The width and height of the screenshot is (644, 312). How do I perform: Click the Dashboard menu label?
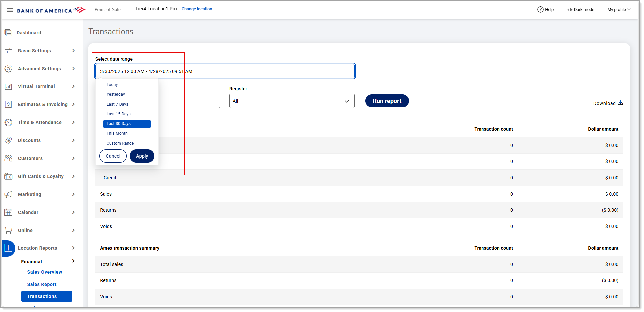pyautogui.click(x=29, y=33)
